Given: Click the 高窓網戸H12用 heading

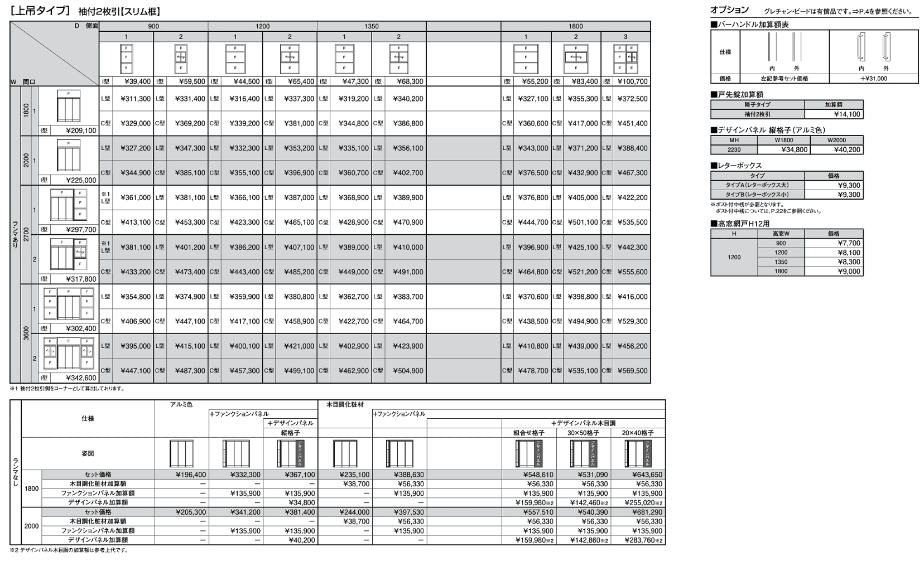Looking at the screenshot, I should click(x=740, y=224).
